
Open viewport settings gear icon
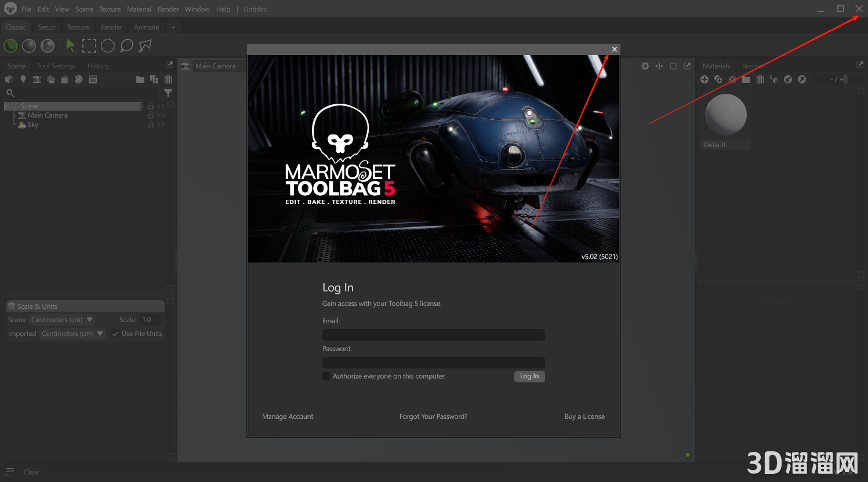(x=645, y=66)
